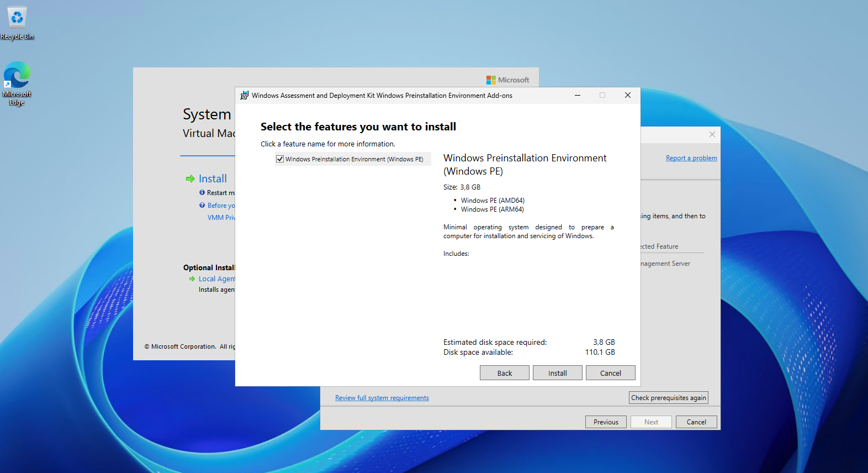Click the ADK setup window title bar icon
Viewport: 868px width, 473px height.
click(x=244, y=96)
